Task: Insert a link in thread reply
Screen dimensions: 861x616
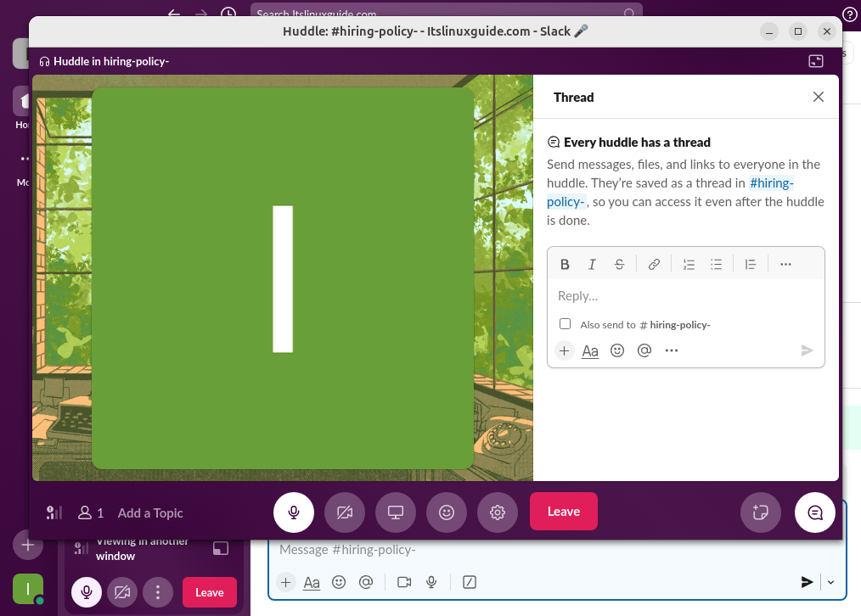Action: 654,265
